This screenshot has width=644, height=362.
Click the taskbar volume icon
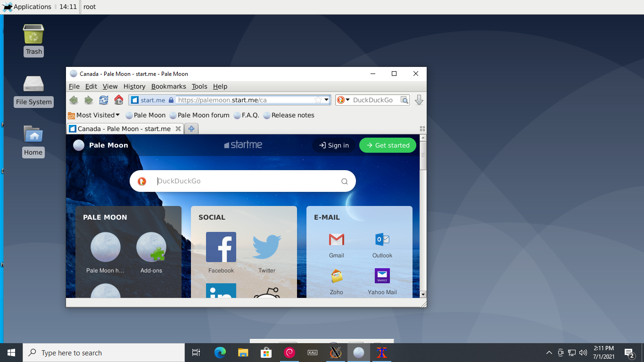click(583, 353)
